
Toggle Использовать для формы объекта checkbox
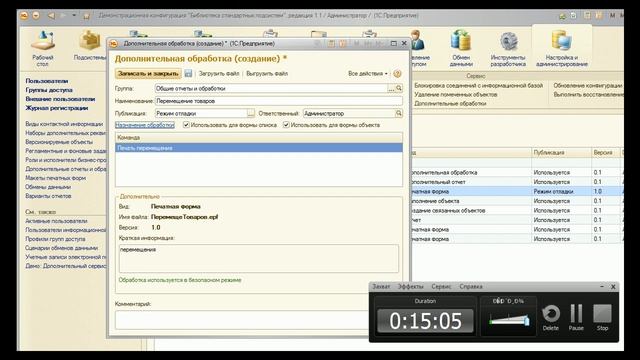tap(286, 125)
